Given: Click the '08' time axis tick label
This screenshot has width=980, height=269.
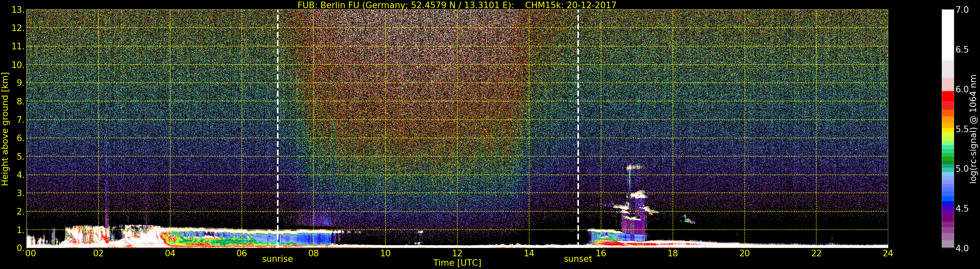Looking at the screenshot, I should pos(313,253).
